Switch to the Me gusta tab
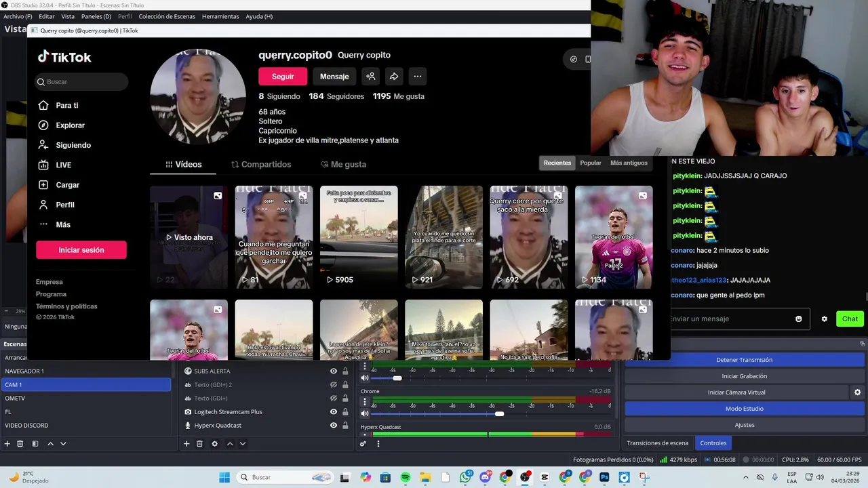 click(x=344, y=165)
